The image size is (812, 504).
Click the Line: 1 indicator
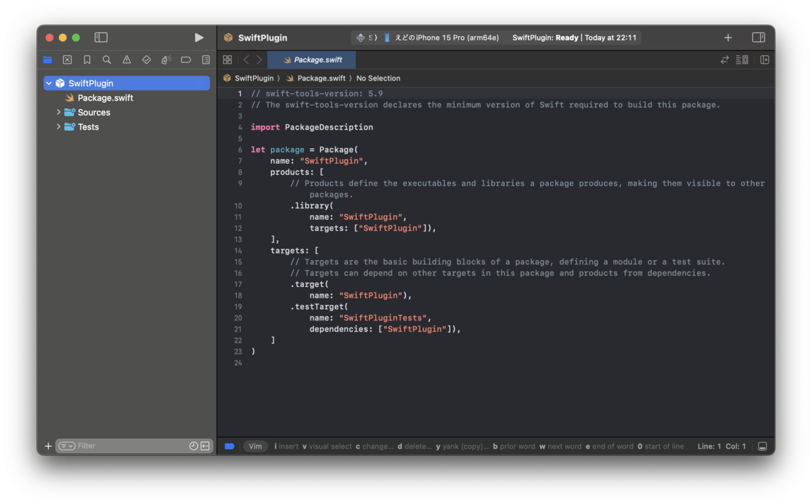click(709, 446)
